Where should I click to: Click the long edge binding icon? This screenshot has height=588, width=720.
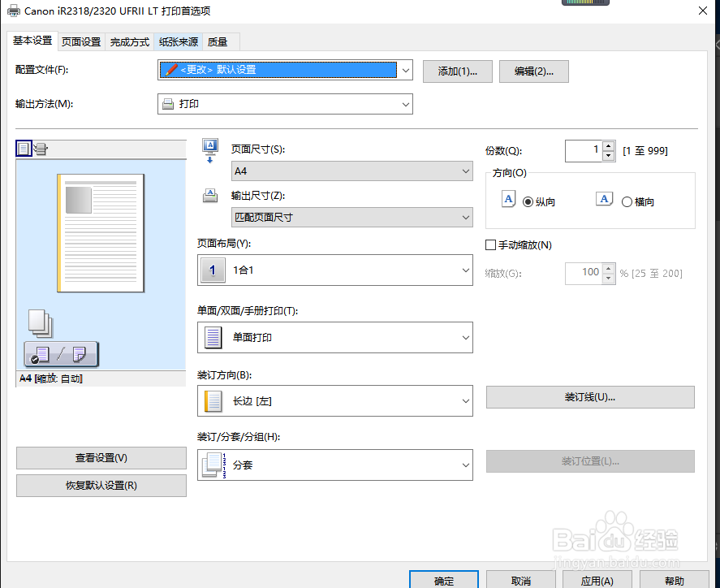coord(213,401)
